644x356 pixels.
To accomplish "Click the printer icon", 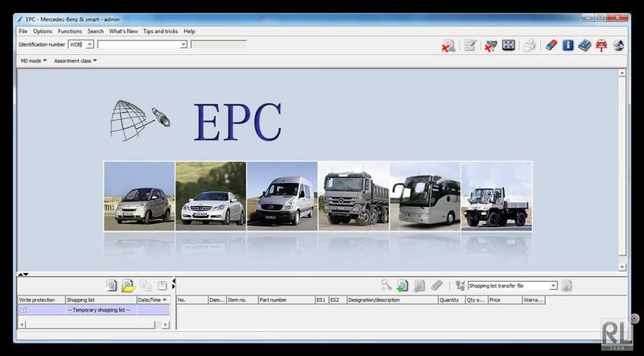I will (x=530, y=45).
